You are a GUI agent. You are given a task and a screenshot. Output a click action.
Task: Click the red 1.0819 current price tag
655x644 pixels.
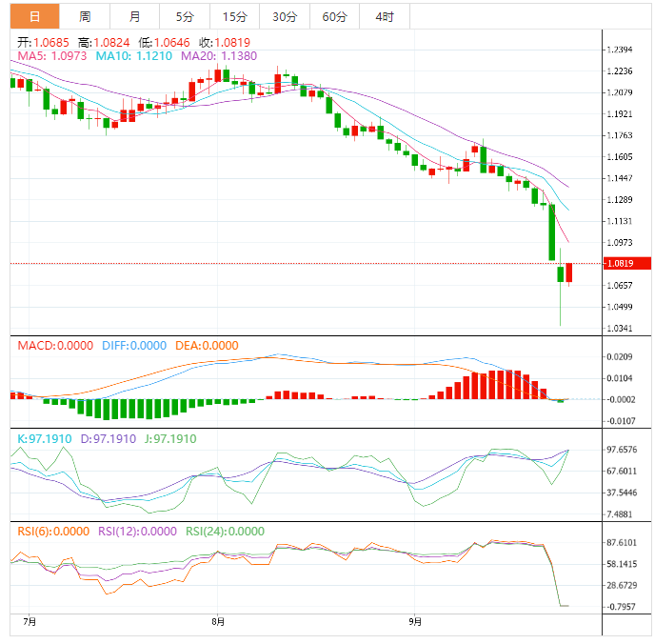(627, 263)
